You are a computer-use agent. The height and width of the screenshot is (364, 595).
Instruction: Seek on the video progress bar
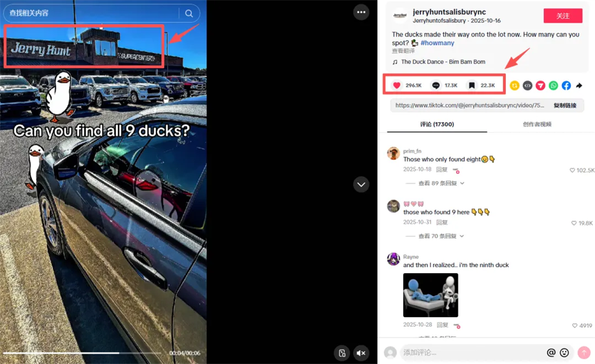click(x=81, y=353)
